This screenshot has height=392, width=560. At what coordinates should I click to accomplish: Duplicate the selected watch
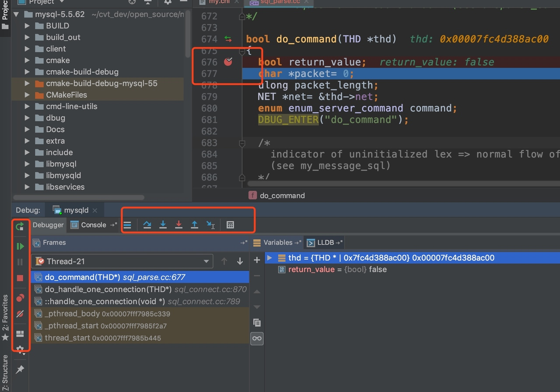[x=257, y=323]
